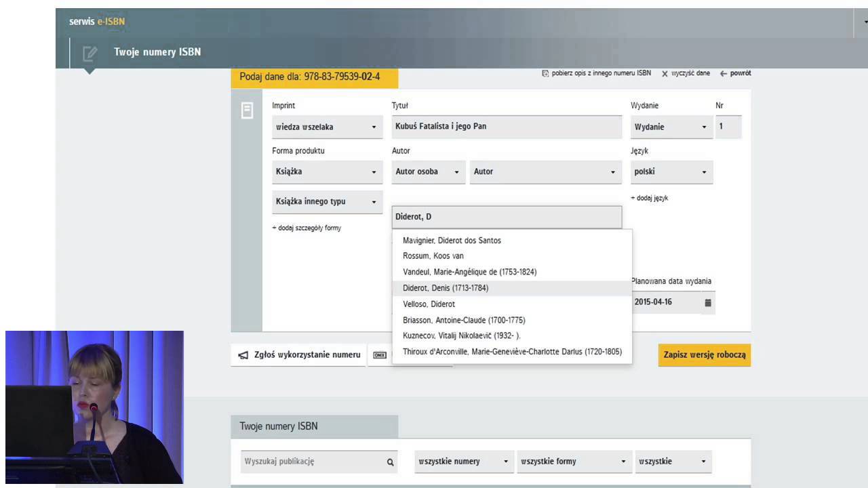Click 'Zapisz wersję roboczą' button
Screen dimensions: 868x488
coord(705,354)
